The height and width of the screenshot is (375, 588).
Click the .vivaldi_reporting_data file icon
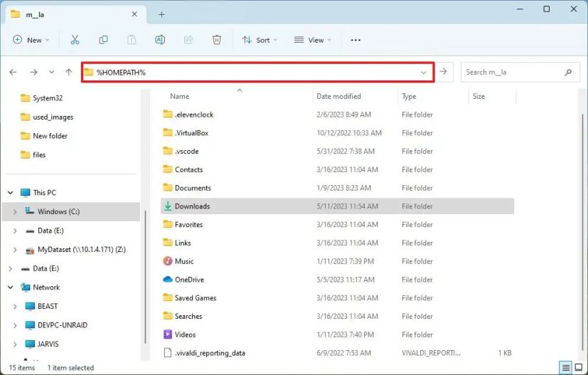[x=168, y=352]
